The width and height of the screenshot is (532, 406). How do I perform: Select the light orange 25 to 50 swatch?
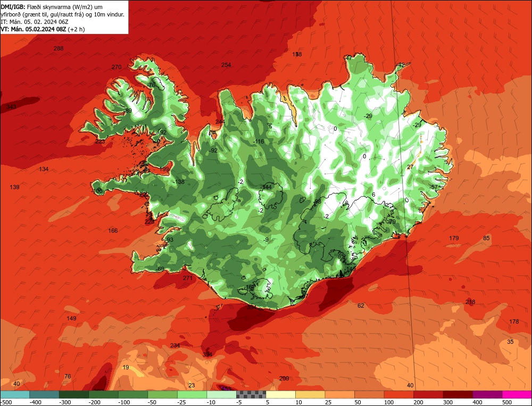pos(339,394)
